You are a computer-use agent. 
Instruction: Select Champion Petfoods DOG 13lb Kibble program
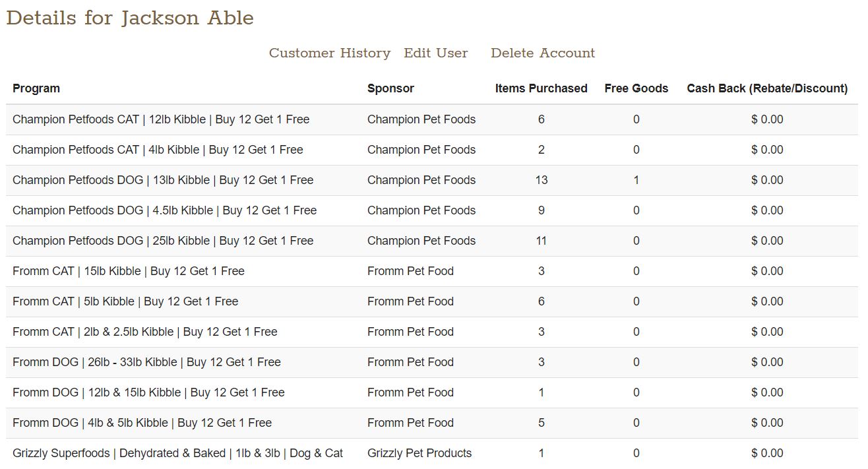[163, 180]
